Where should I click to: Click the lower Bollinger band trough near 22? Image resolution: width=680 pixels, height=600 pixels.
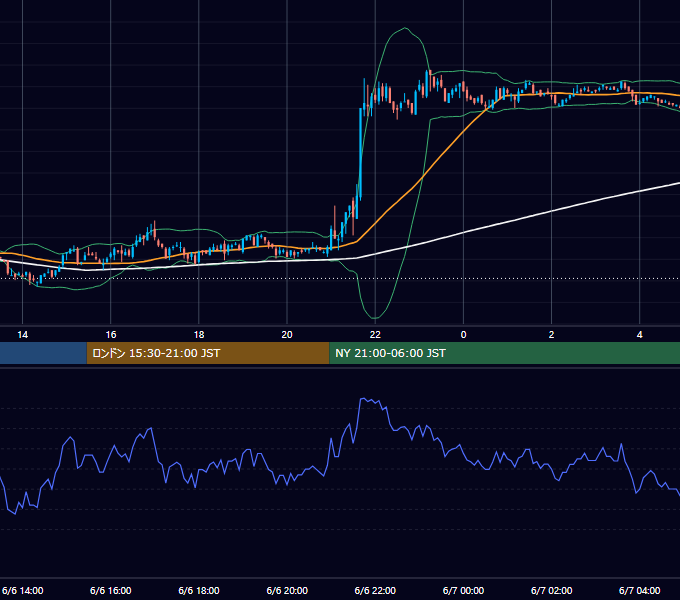click(375, 318)
